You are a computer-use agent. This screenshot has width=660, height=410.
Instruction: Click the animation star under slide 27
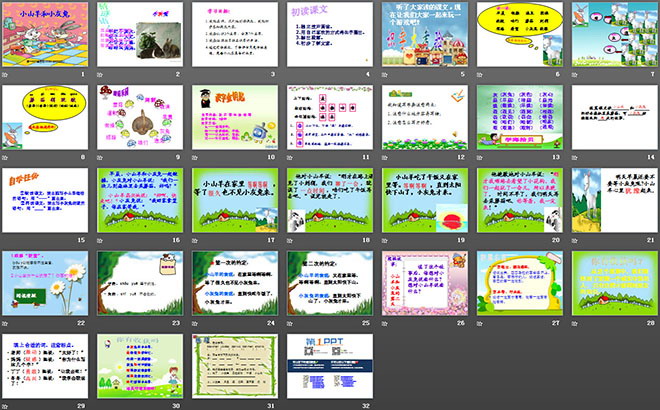(x=480, y=323)
